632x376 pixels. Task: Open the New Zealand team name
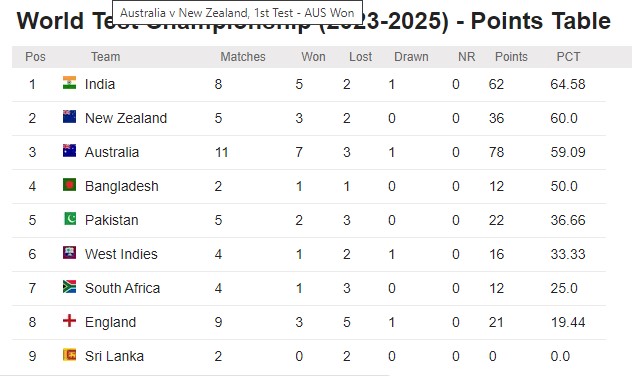click(x=126, y=118)
